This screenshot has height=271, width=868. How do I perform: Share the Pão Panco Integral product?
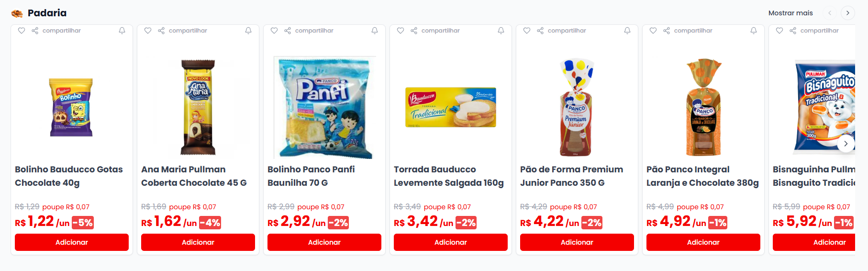pos(667,31)
